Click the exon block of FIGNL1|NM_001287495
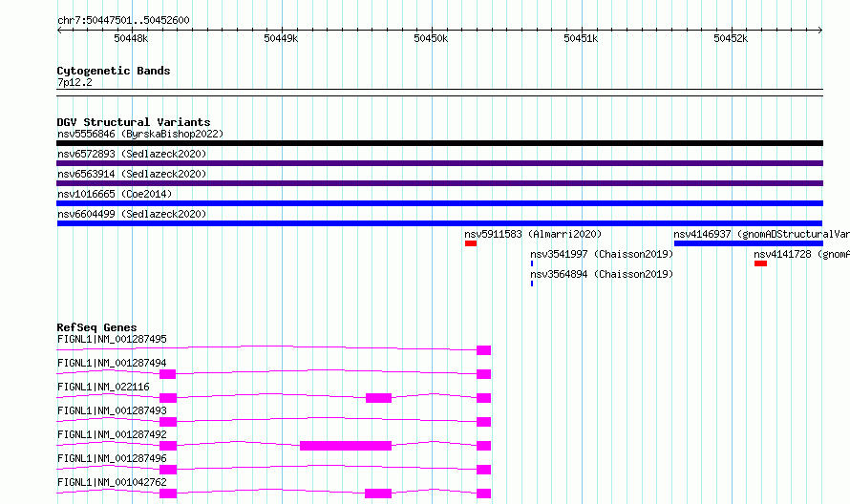The height and width of the screenshot is (504, 850). [x=483, y=350]
